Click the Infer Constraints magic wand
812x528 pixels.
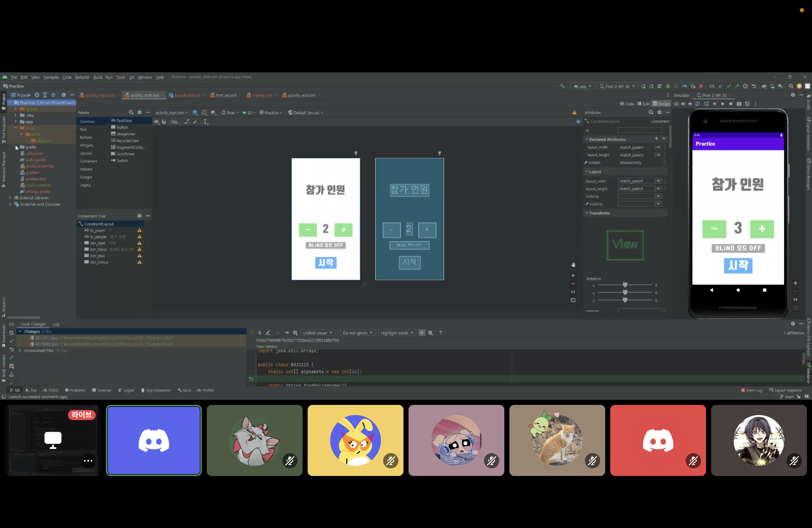point(195,122)
